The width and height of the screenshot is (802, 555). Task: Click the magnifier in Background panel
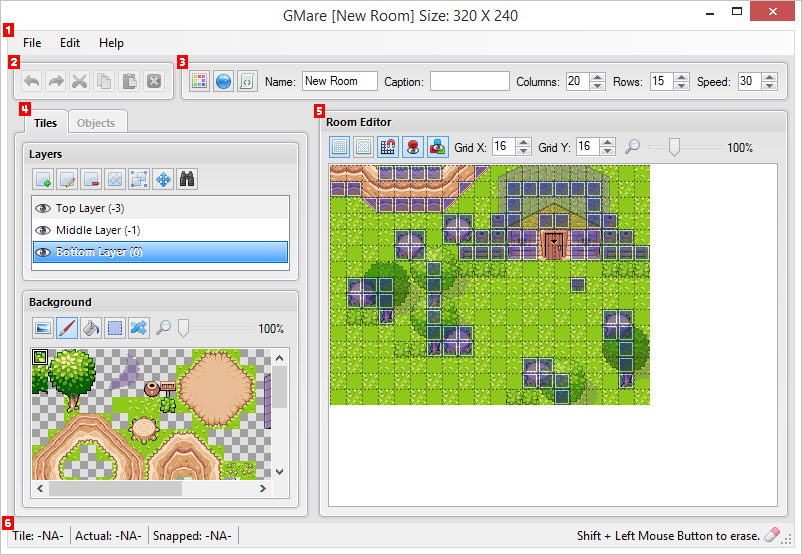tap(163, 327)
